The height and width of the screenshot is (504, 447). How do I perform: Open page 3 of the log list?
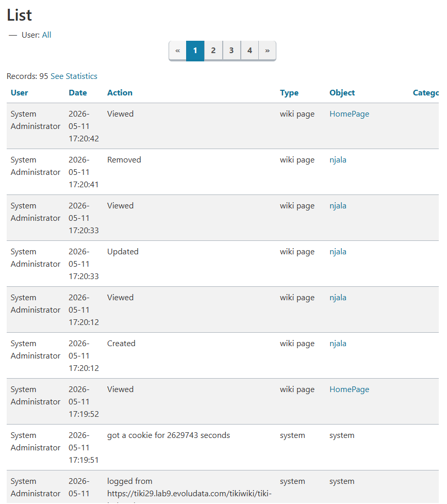231,51
